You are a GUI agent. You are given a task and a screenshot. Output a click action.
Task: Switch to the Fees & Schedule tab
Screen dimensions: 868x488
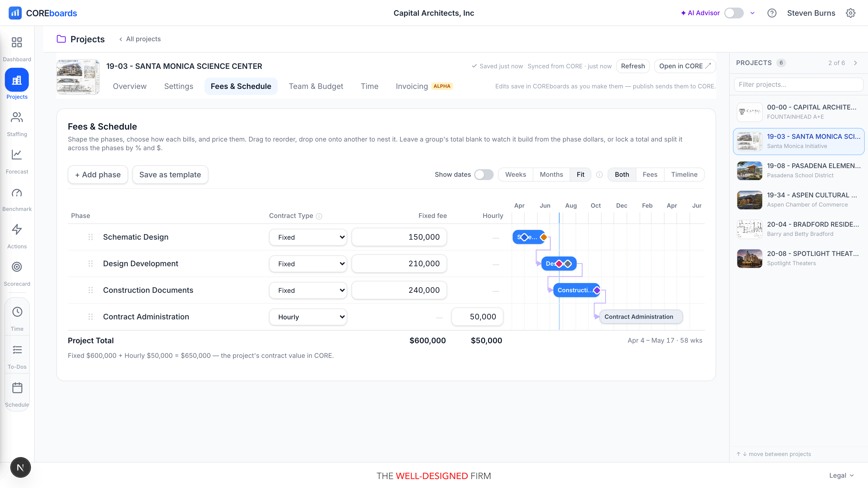coord(241,86)
